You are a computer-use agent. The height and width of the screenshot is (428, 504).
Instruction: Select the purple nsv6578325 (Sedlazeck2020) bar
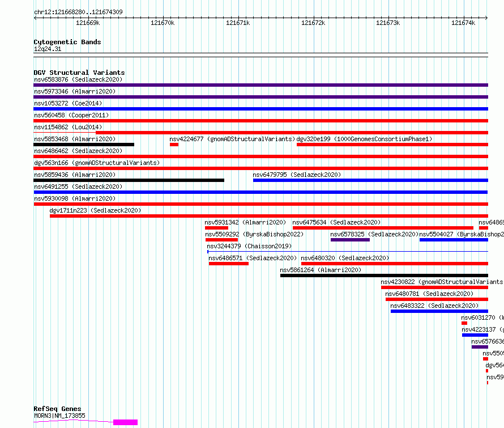click(x=350, y=240)
